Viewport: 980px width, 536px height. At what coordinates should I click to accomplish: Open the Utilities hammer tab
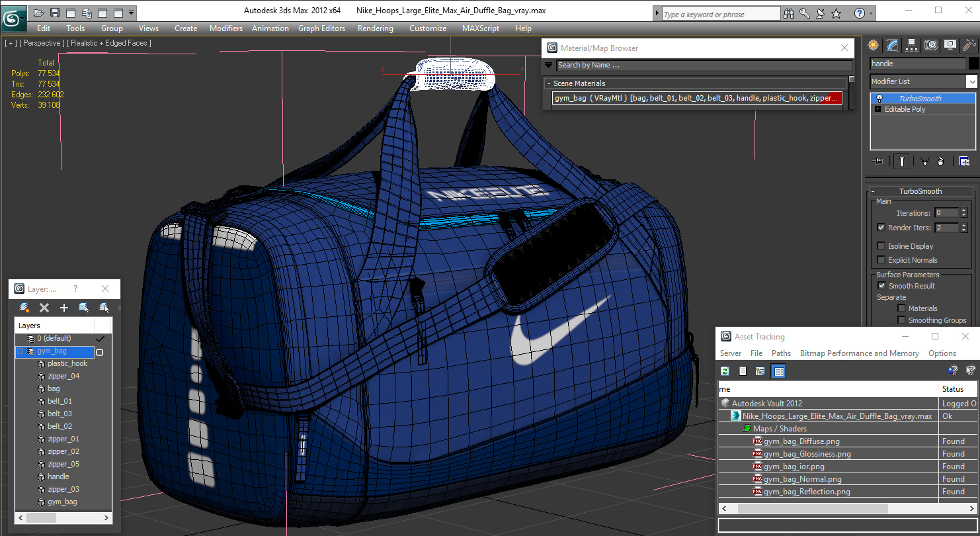tap(969, 45)
